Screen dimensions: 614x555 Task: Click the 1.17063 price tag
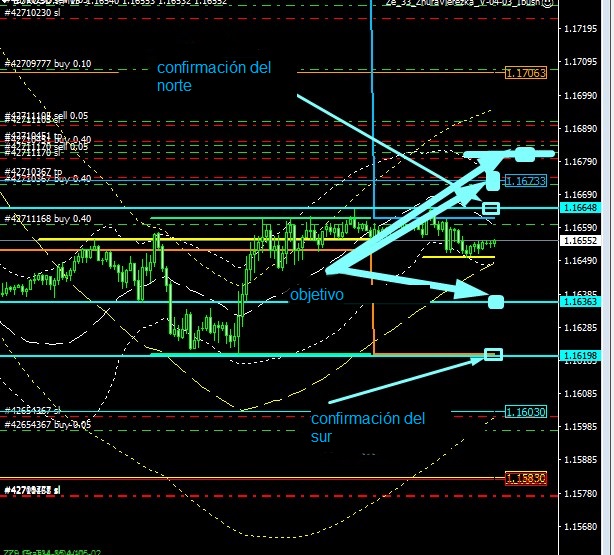[x=525, y=73]
